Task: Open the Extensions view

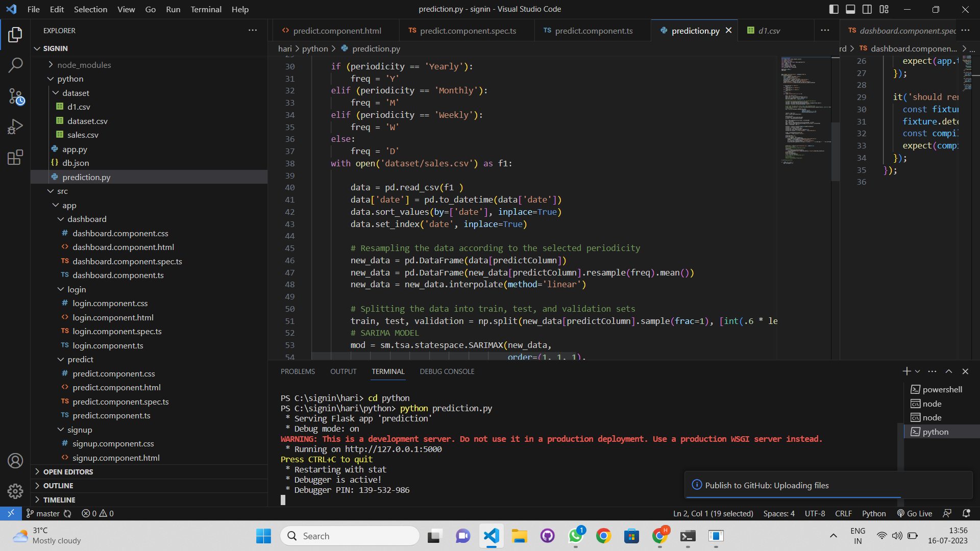Action: (x=15, y=157)
